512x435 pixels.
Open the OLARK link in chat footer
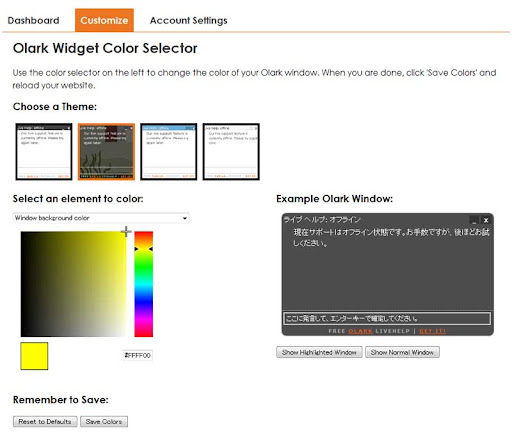click(x=360, y=331)
